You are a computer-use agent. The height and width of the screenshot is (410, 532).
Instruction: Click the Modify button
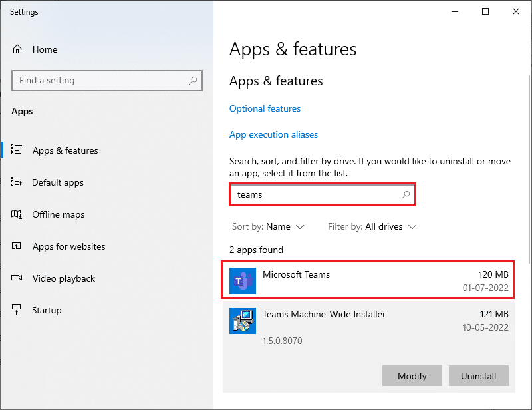tap(412, 375)
